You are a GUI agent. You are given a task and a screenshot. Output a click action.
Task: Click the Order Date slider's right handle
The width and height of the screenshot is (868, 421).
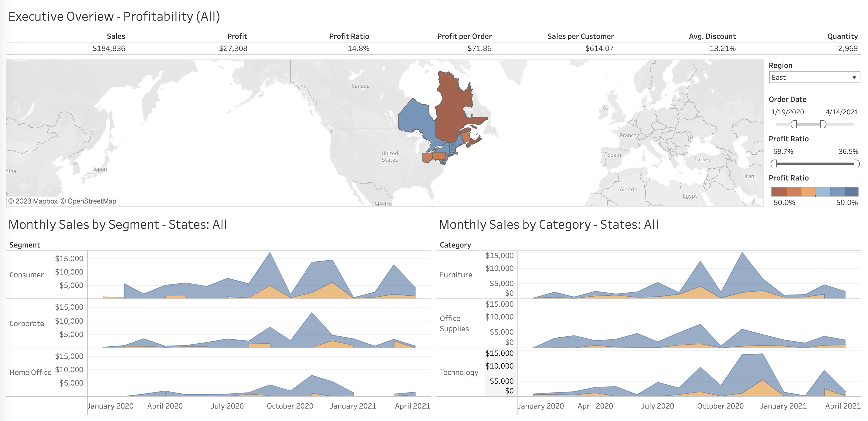point(823,124)
